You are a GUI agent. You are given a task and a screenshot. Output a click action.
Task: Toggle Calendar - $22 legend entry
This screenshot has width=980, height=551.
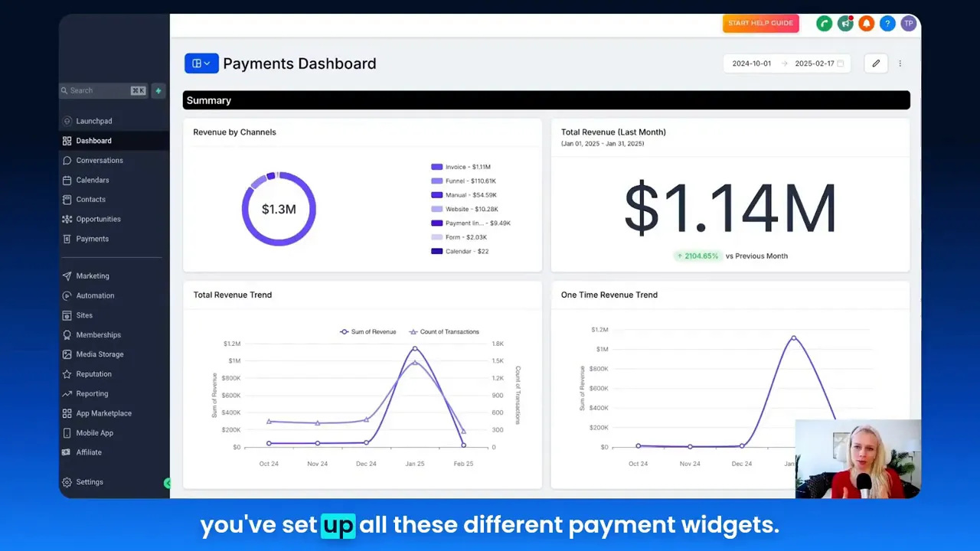point(460,251)
